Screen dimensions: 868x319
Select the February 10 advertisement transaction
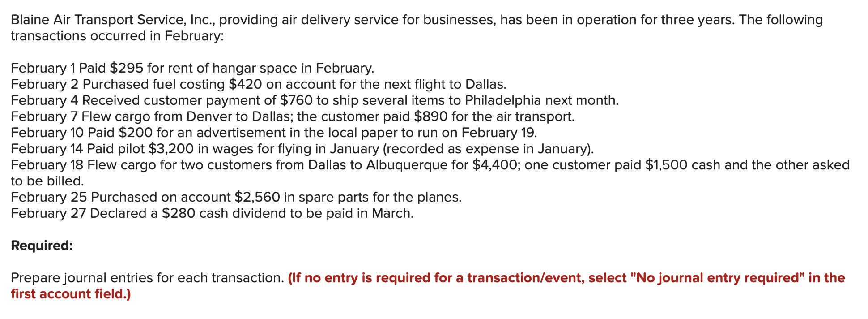click(274, 133)
